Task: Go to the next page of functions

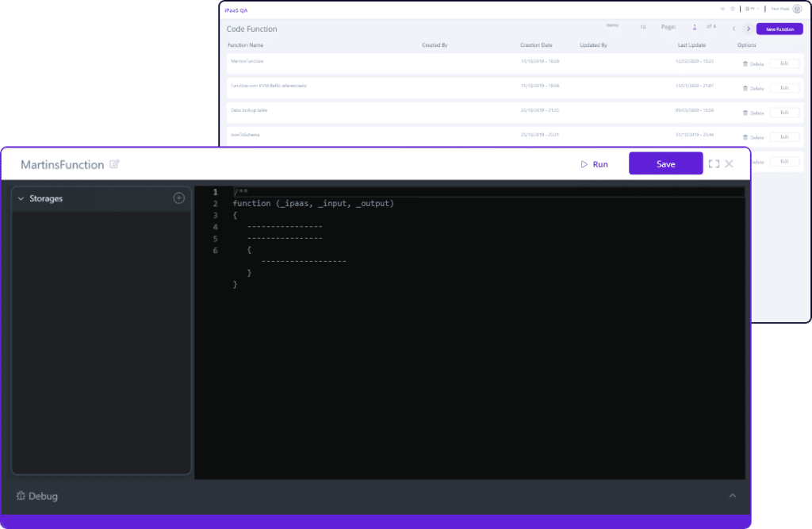Action: pos(748,28)
